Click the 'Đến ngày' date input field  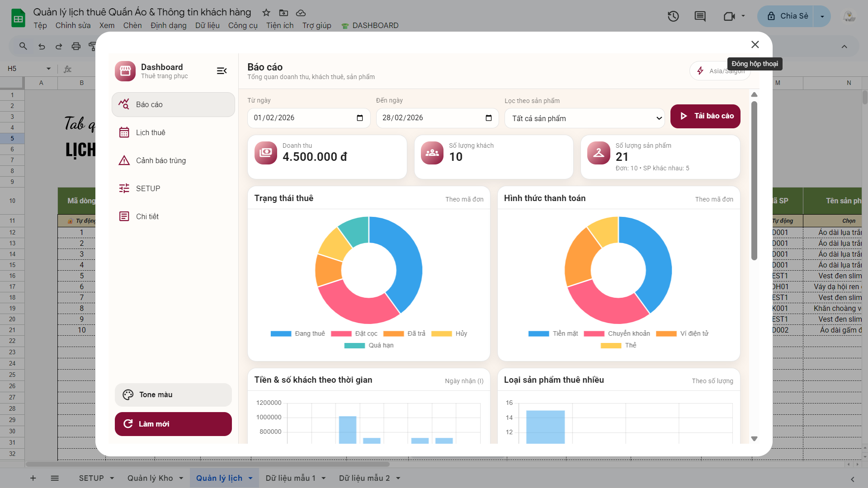429,118
